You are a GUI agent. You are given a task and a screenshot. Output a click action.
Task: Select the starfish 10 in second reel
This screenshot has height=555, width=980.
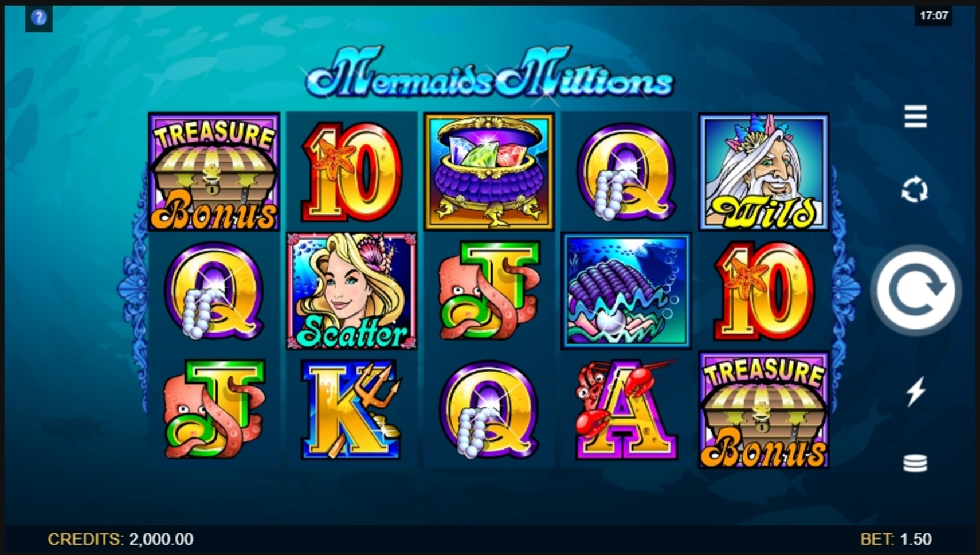[x=351, y=171]
